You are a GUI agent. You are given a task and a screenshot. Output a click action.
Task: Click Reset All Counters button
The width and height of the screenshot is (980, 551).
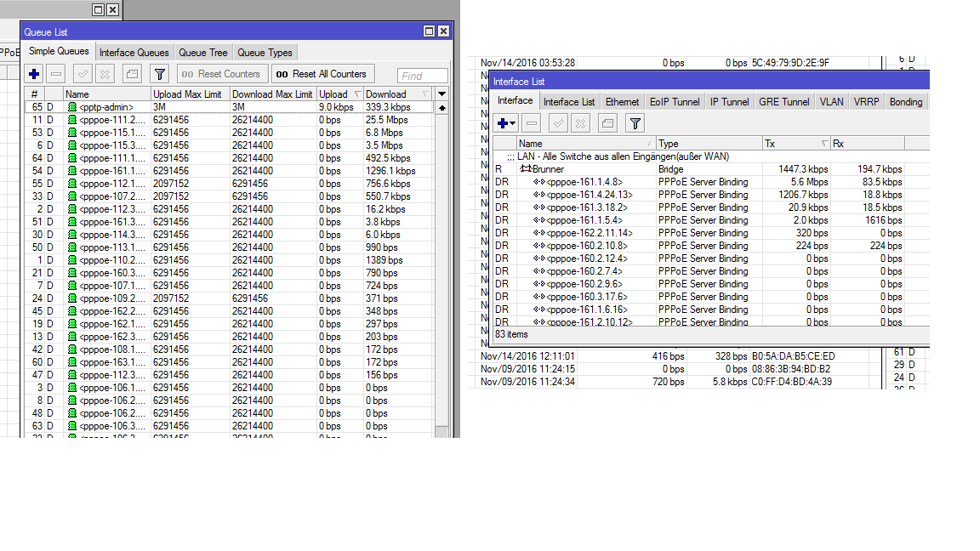(x=323, y=74)
